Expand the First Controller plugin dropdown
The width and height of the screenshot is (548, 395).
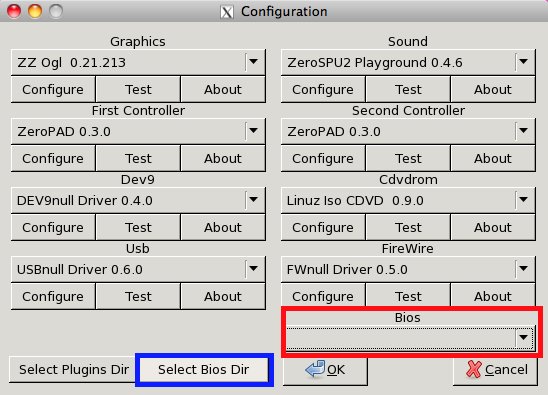coord(138,131)
